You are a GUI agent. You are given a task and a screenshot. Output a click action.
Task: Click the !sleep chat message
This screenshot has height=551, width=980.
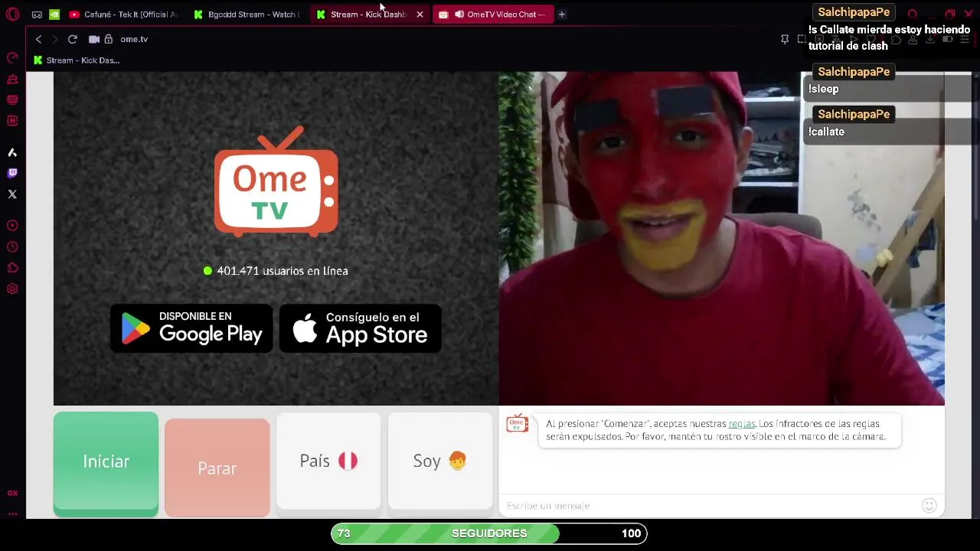(x=824, y=89)
